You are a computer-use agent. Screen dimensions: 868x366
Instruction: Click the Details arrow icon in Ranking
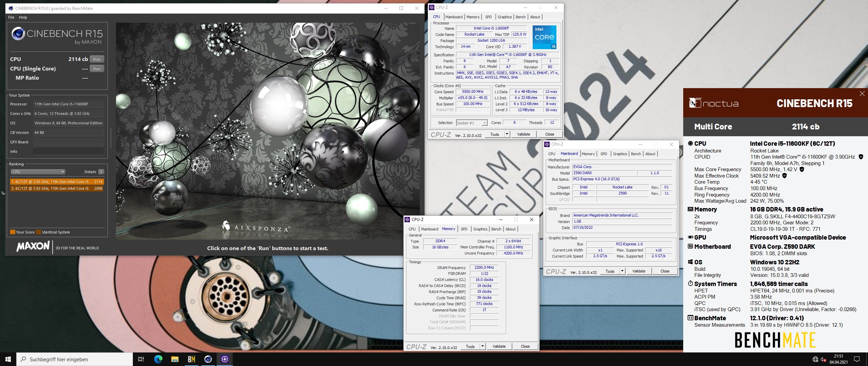point(101,172)
